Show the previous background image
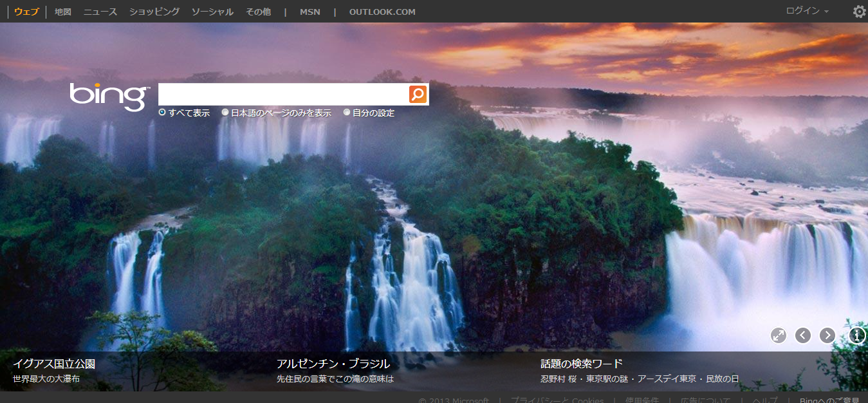868x403 pixels. point(803,335)
